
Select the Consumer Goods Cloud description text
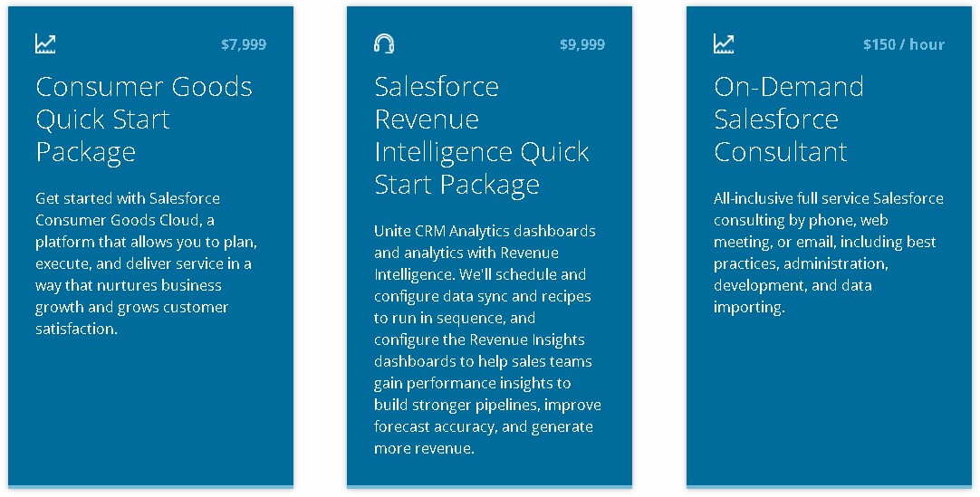[146, 263]
